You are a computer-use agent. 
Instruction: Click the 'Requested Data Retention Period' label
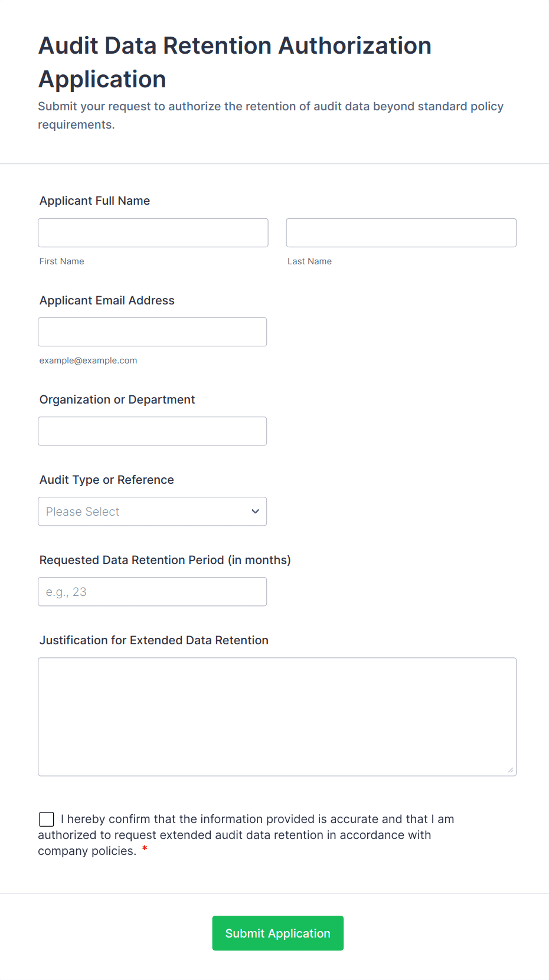165,560
